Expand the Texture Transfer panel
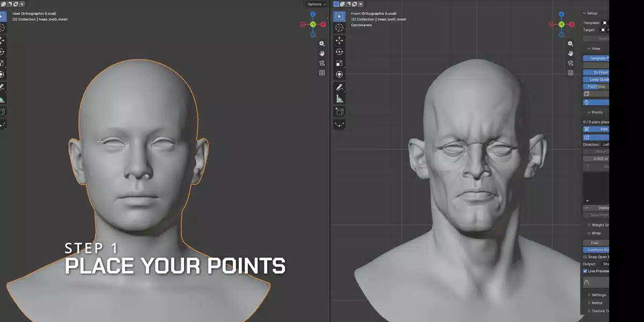 click(598, 311)
